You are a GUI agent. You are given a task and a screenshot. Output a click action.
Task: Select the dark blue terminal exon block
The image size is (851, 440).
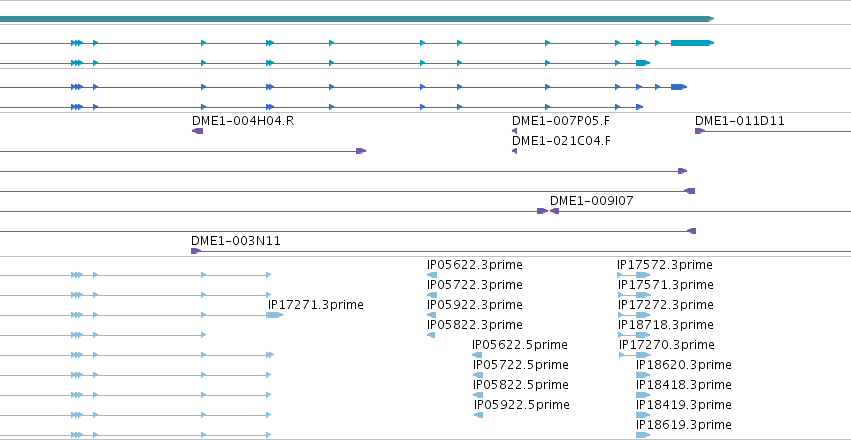(x=679, y=87)
